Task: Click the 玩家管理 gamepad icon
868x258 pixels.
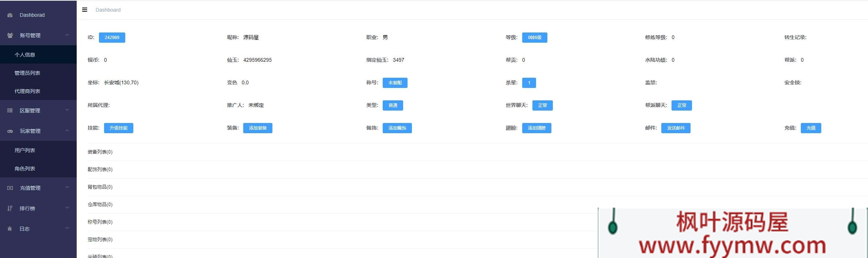Action: pyautogui.click(x=10, y=131)
